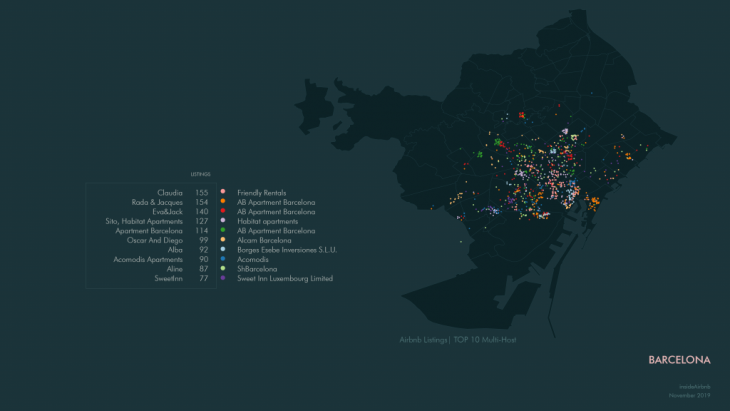Click the pink dot beside Friendly Rentals
This screenshot has width=730, height=411.
coord(222,192)
